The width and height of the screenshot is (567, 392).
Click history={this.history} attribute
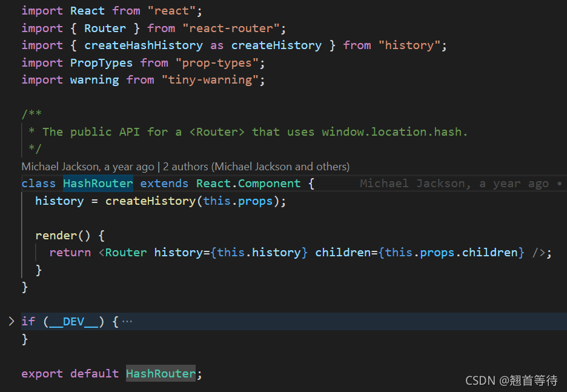[231, 253]
